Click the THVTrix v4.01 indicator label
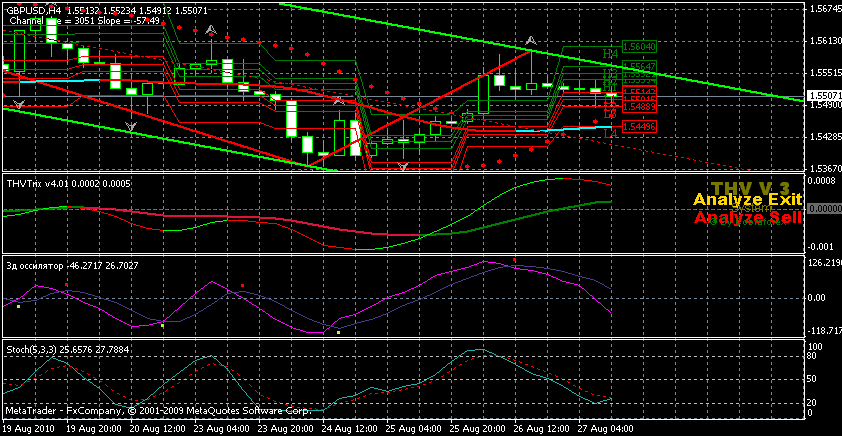The width and height of the screenshot is (842, 436). tap(69, 184)
